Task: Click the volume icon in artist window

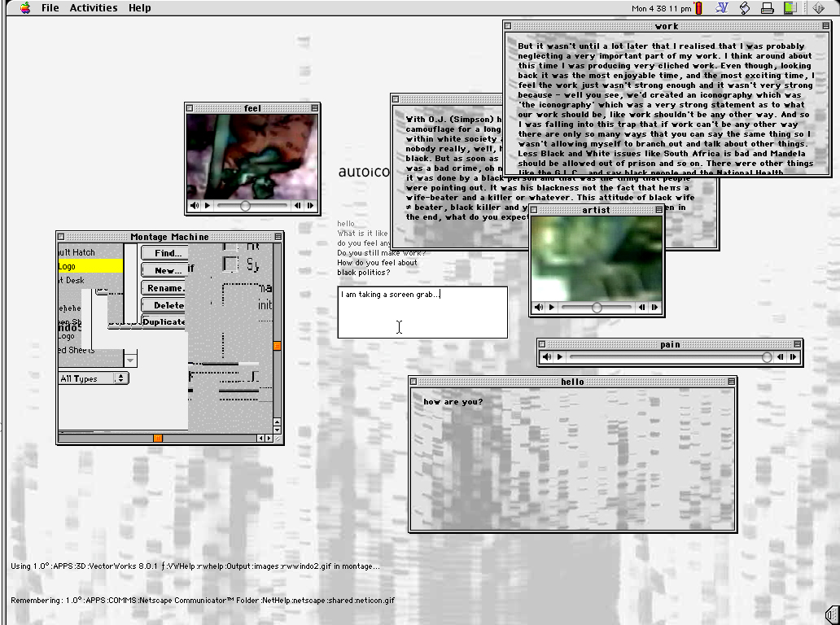Action: point(539,308)
